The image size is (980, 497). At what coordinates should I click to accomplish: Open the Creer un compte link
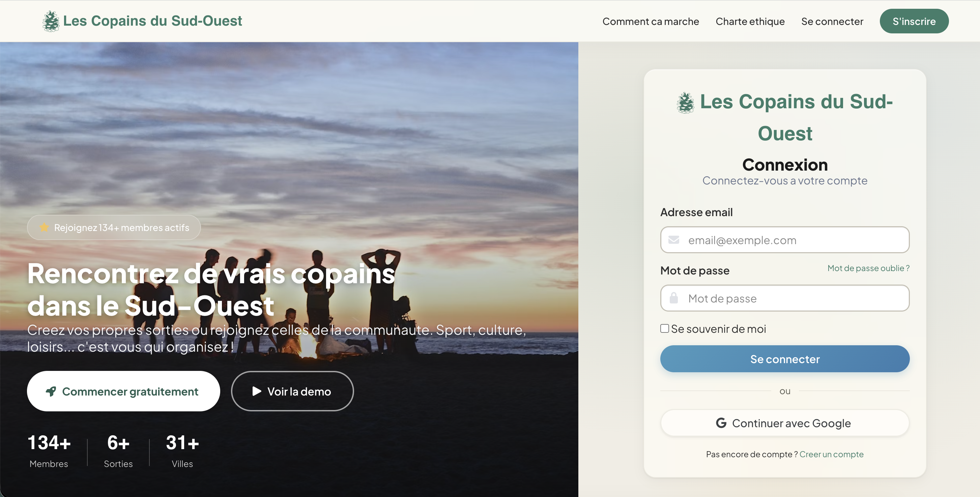point(832,455)
